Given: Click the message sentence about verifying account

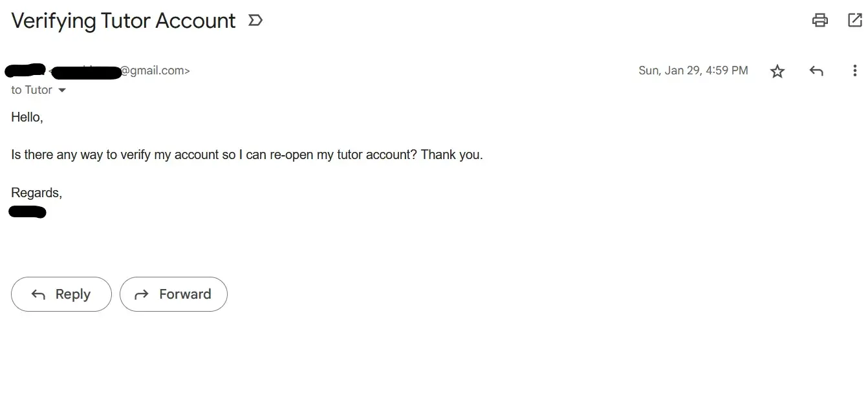Looking at the screenshot, I should [x=246, y=155].
